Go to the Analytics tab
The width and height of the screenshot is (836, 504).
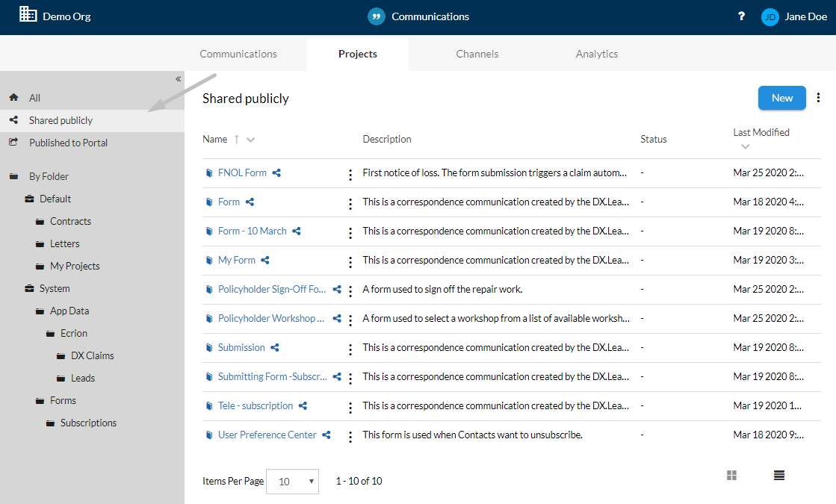pyautogui.click(x=597, y=54)
